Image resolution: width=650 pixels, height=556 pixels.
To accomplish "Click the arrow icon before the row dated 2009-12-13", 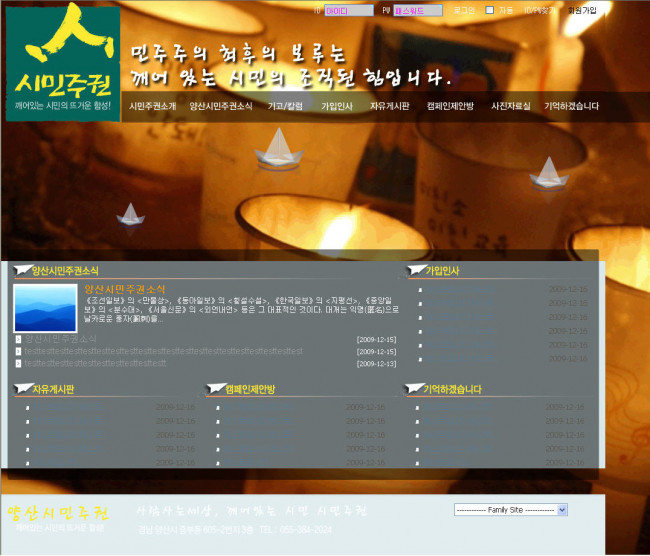I will tap(18, 363).
